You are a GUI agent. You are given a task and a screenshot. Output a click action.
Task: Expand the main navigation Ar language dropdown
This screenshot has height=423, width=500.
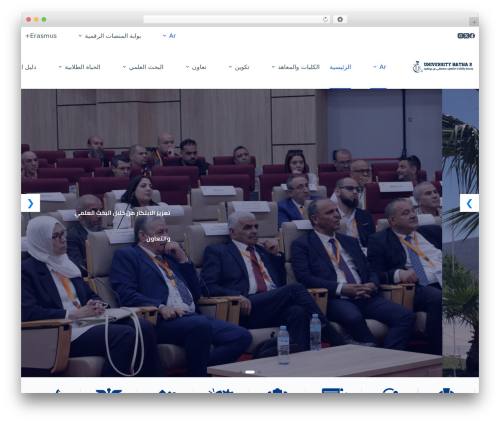(379, 67)
